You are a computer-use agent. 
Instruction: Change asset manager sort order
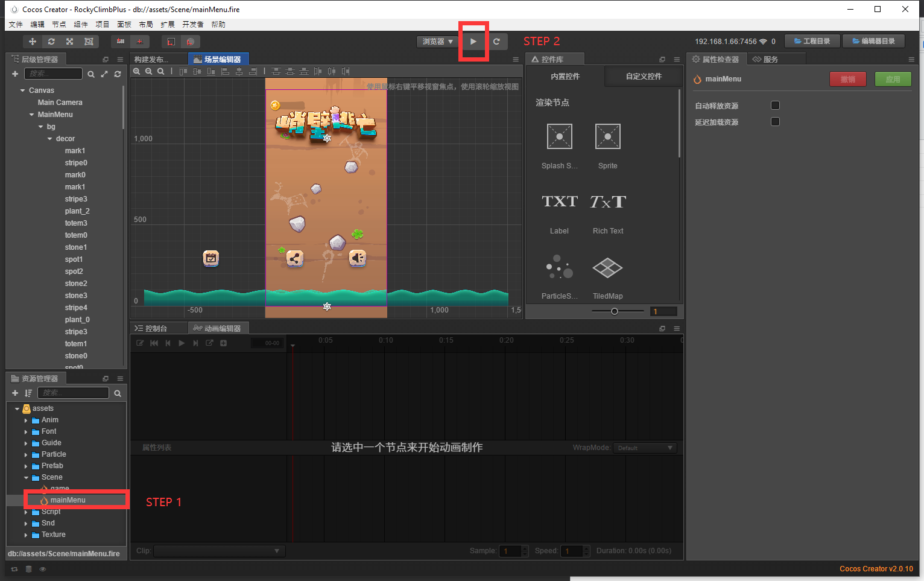point(28,393)
